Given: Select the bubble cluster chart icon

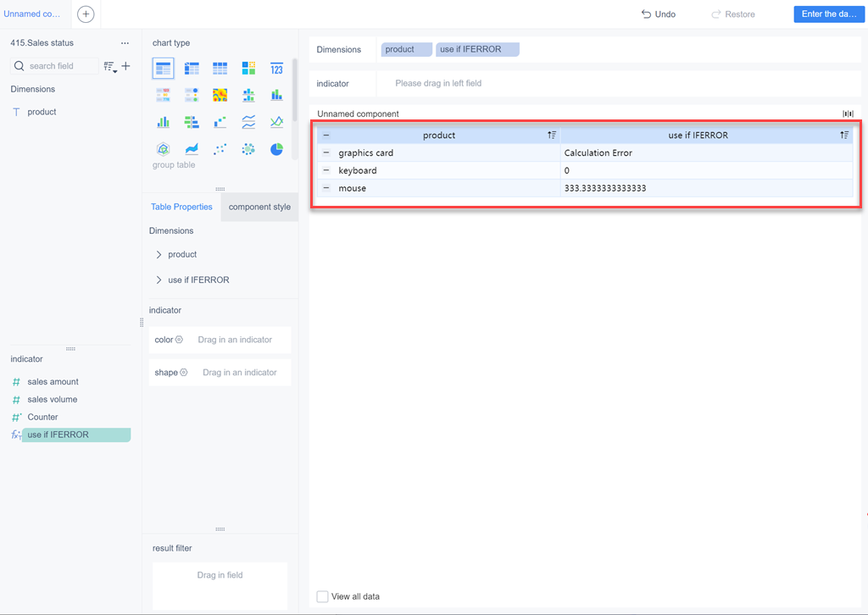Looking at the screenshot, I should coord(248,149).
